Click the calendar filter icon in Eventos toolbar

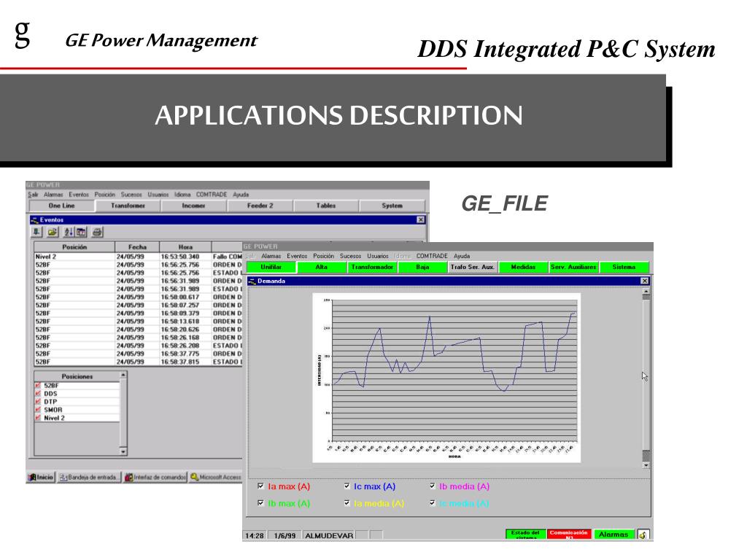82,232
